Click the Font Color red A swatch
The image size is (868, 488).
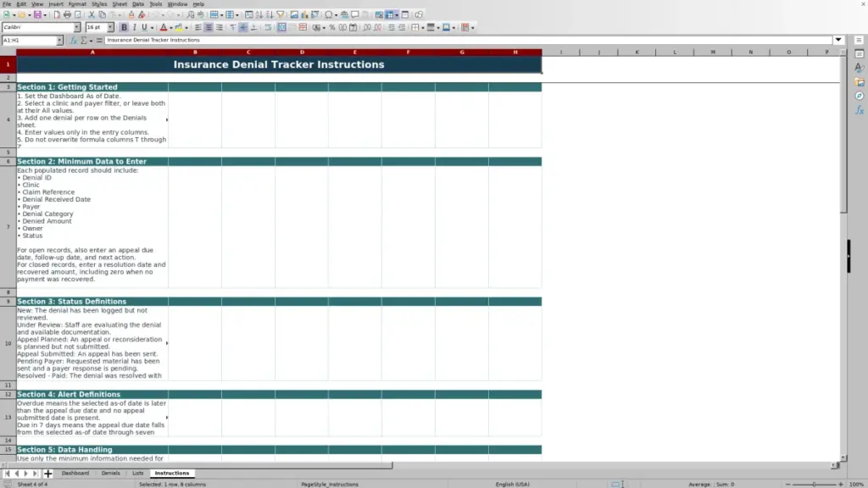point(164,27)
